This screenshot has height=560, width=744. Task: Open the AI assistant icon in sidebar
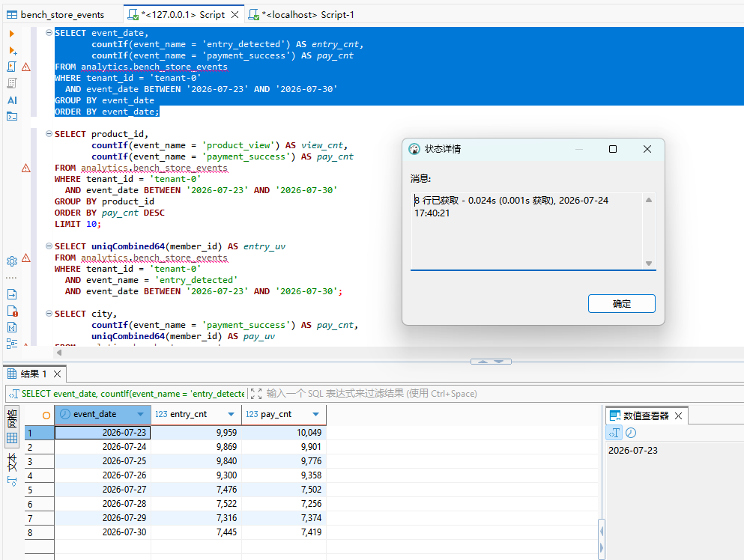click(12, 100)
